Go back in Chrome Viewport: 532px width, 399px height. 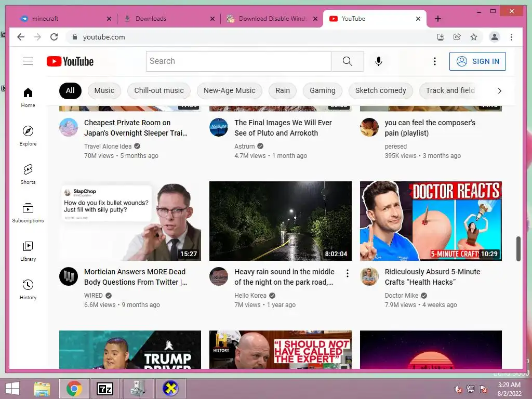pyautogui.click(x=21, y=37)
